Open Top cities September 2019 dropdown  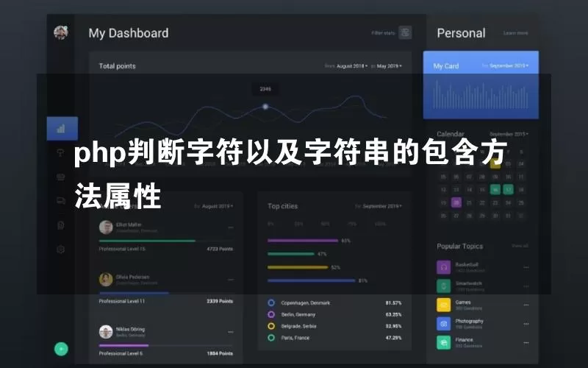[382, 206]
